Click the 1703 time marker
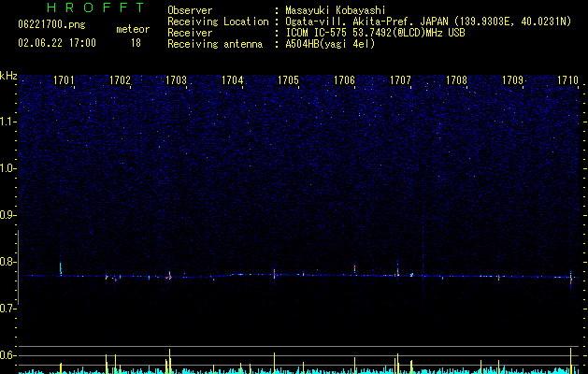 (176, 80)
